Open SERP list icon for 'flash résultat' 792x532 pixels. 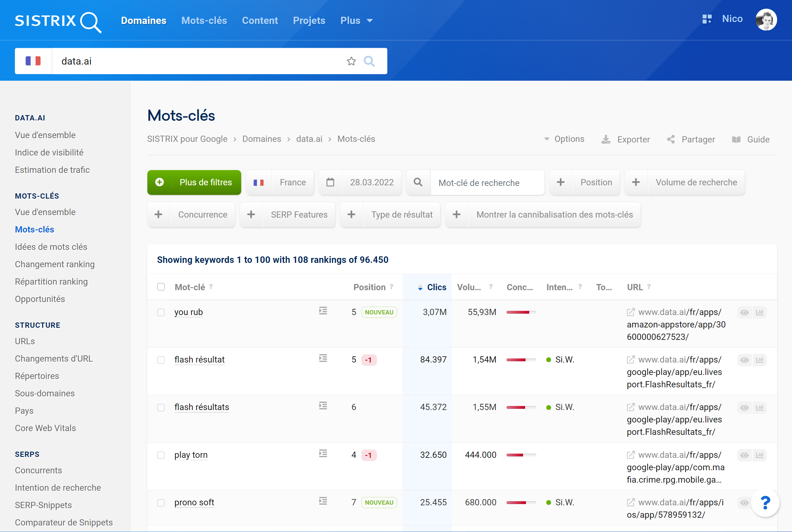[x=323, y=358]
